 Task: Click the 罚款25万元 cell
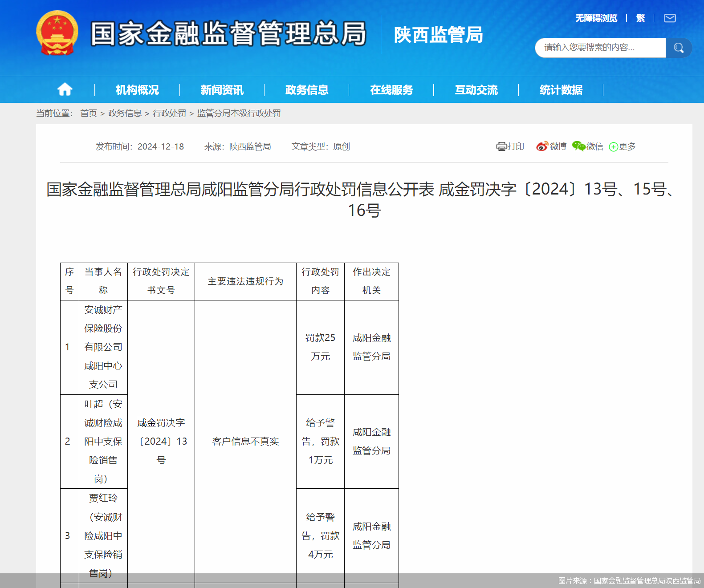coord(320,347)
